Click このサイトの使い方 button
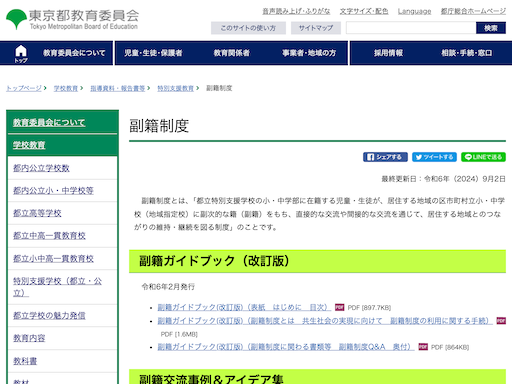 [248, 28]
